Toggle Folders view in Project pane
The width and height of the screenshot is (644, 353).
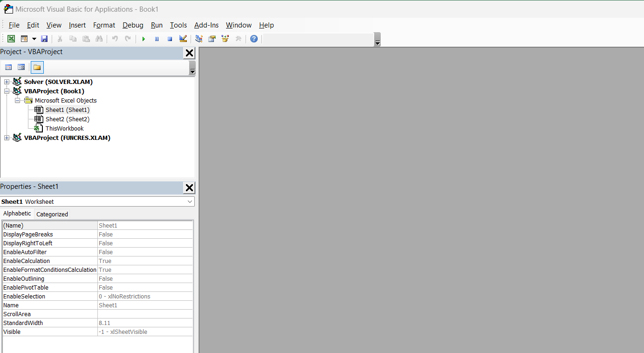tap(37, 67)
